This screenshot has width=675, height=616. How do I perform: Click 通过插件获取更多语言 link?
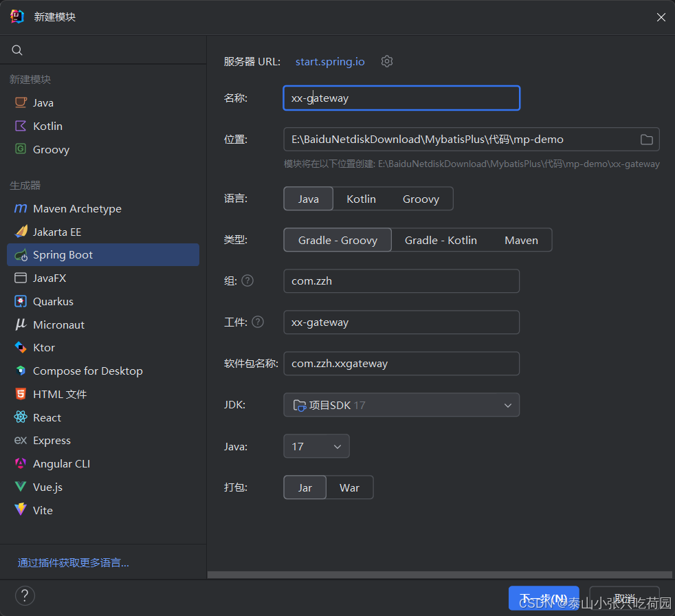pyautogui.click(x=73, y=562)
